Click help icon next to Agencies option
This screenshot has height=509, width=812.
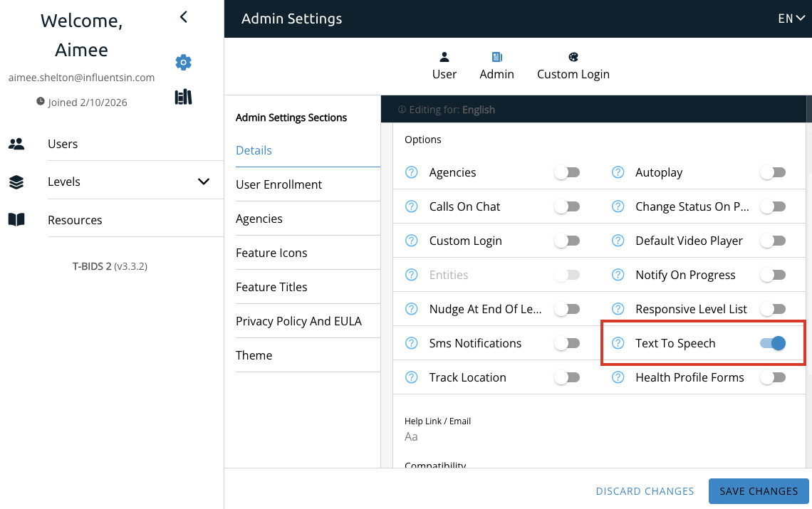tap(411, 172)
